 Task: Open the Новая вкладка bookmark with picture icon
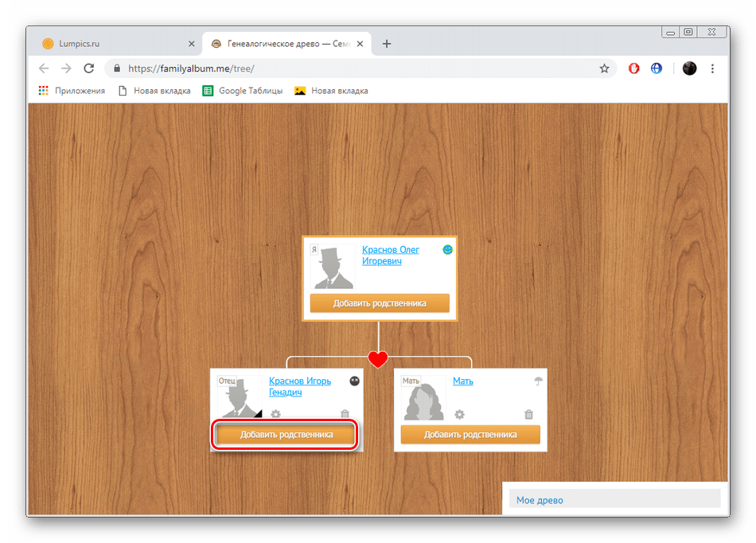(x=331, y=91)
